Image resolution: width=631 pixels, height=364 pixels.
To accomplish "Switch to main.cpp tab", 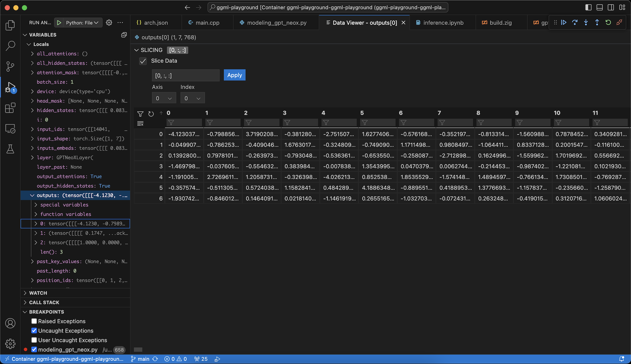I will (x=207, y=23).
